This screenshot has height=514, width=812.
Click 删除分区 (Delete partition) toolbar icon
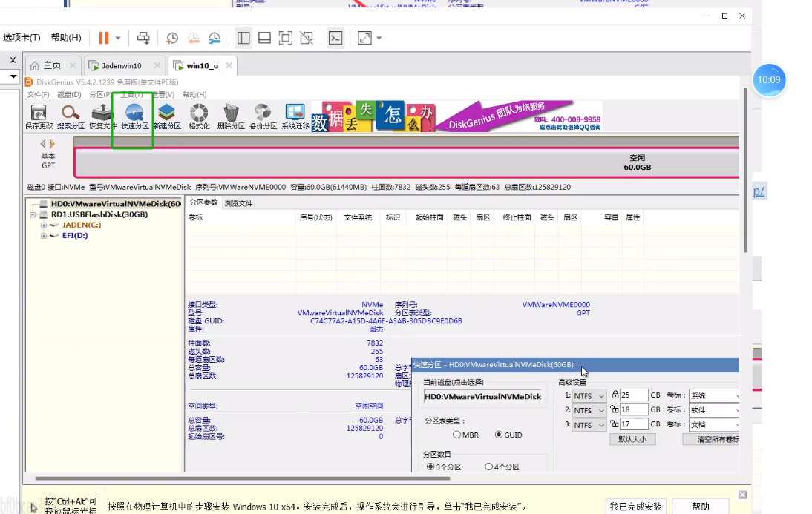point(231,116)
